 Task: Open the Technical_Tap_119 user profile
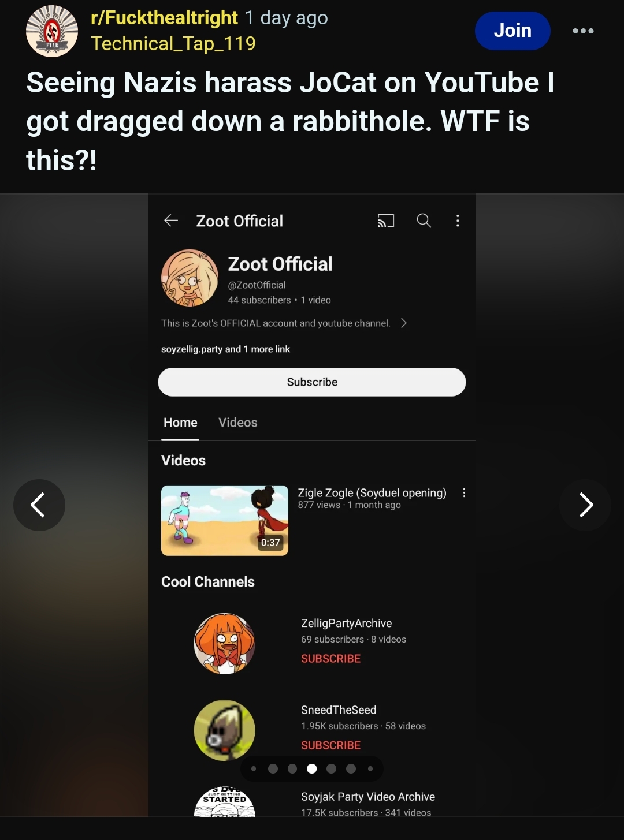173,44
